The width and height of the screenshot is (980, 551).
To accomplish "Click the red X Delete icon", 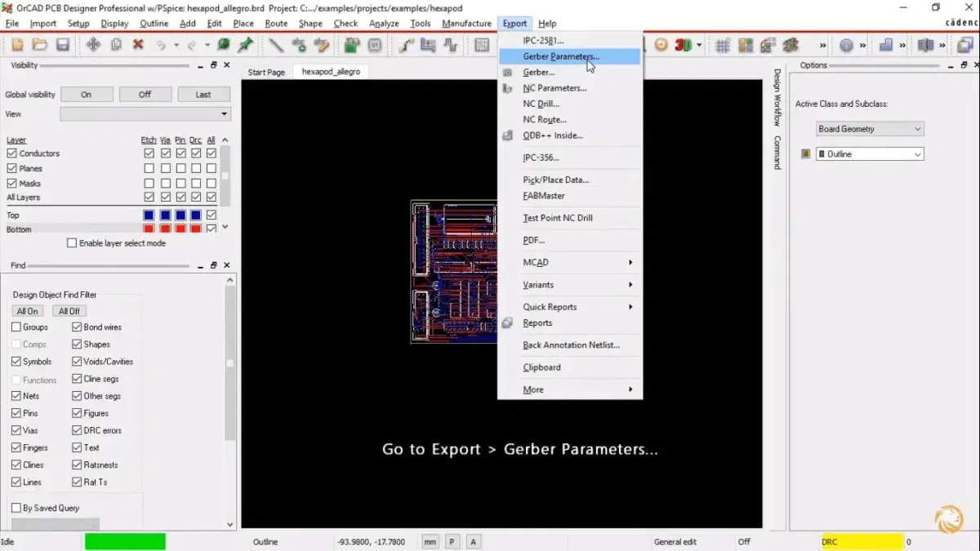I will tap(138, 45).
